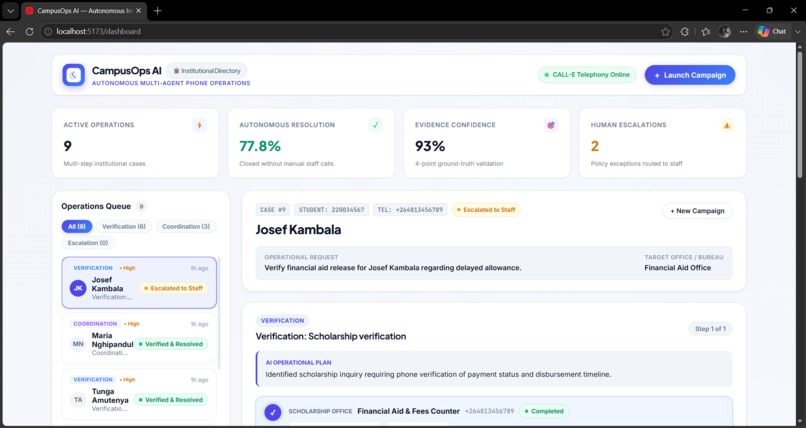This screenshot has width=806, height=428.
Task: Click the checkmark circle beside Scholarship Office
Action: coord(272,412)
